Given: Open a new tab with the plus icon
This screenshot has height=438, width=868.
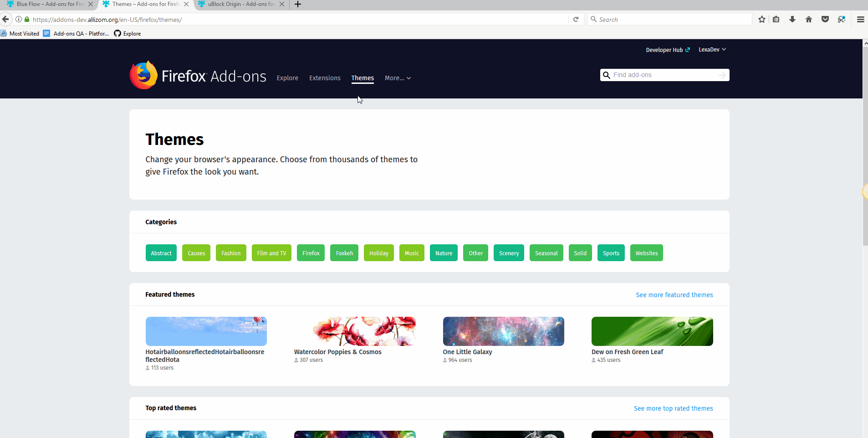Looking at the screenshot, I should pyautogui.click(x=298, y=4).
